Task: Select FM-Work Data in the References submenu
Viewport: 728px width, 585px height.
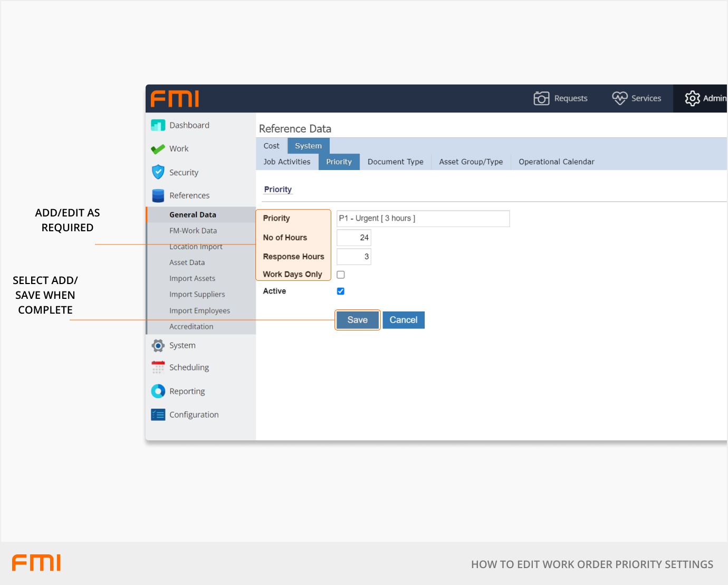Action: pyautogui.click(x=193, y=231)
